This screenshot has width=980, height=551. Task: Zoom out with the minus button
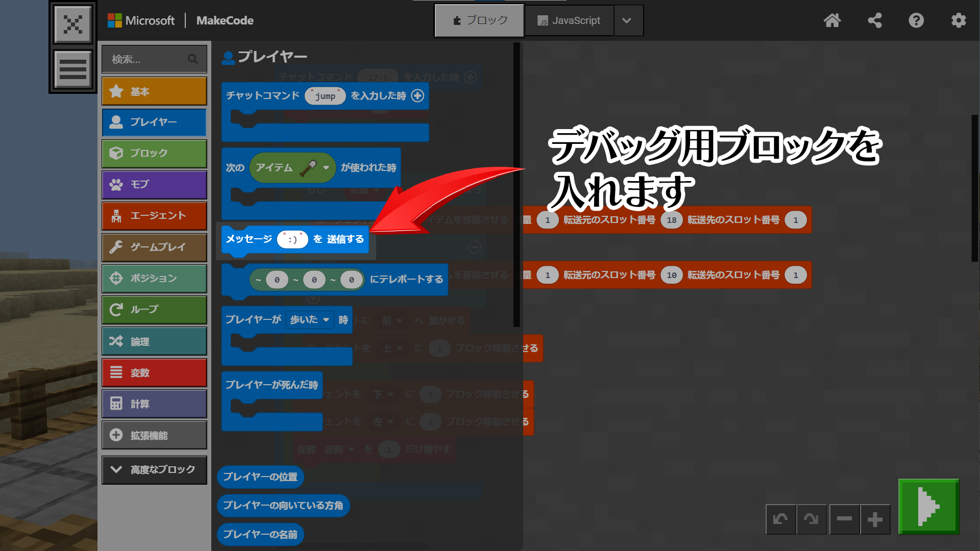tap(844, 519)
